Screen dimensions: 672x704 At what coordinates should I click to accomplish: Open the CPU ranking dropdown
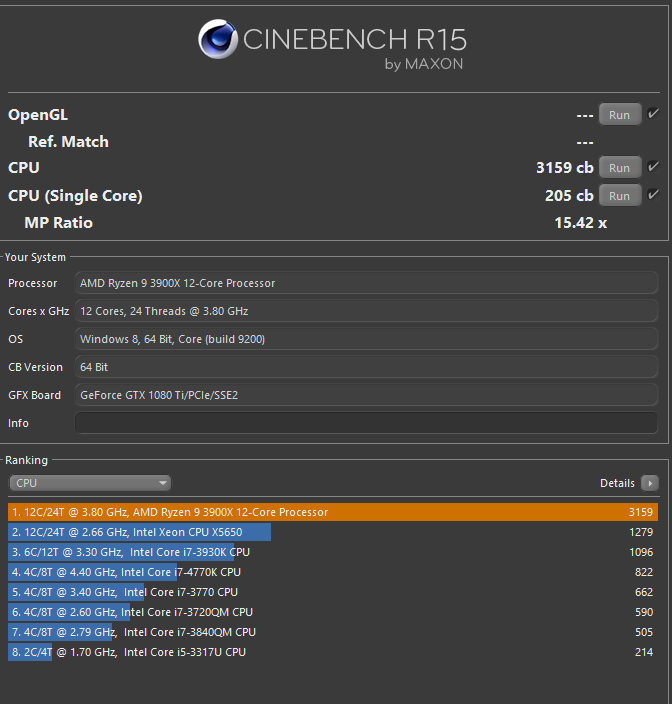tap(90, 483)
